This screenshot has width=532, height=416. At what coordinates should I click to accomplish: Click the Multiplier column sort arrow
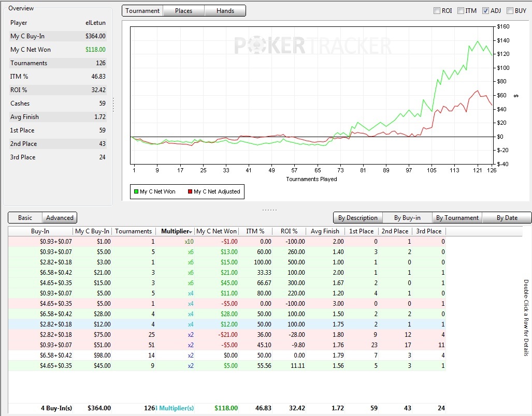(191, 232)
